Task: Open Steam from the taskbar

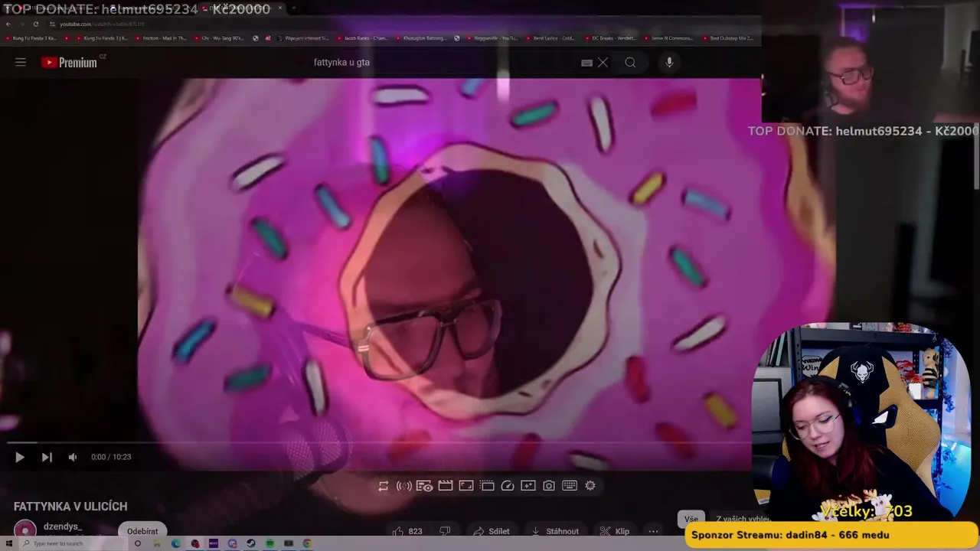Action: [250, 543]
